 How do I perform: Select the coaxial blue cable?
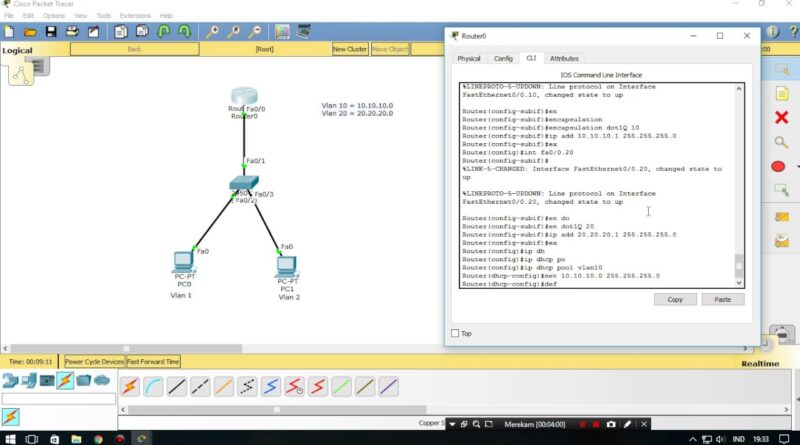tap(271, 387)
